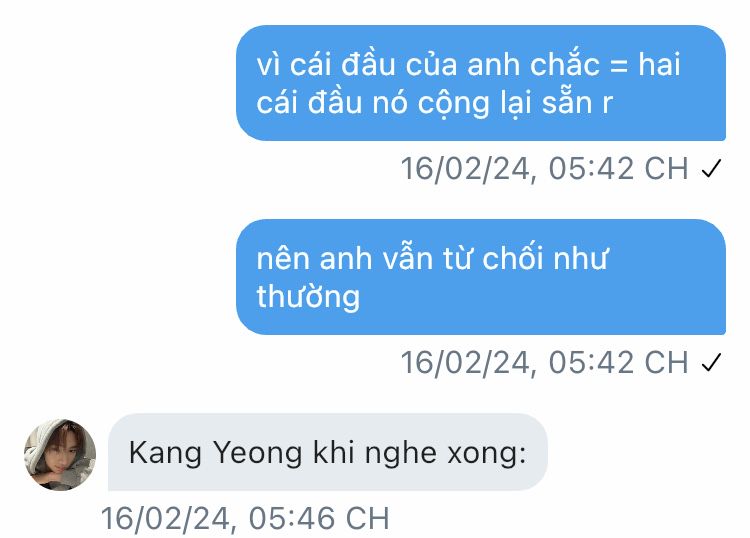Click the sent checkmark after second 05:42 CH

[x=711, y=362]
